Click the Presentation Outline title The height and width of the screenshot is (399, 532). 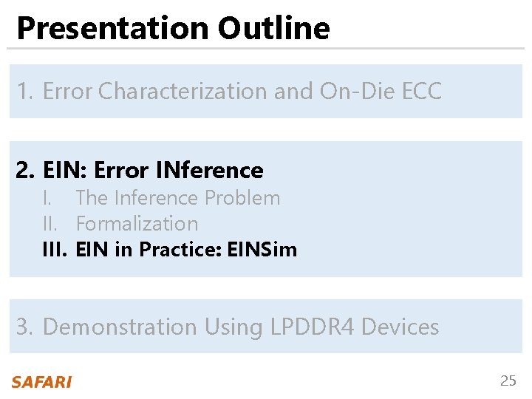coord(173,28)
